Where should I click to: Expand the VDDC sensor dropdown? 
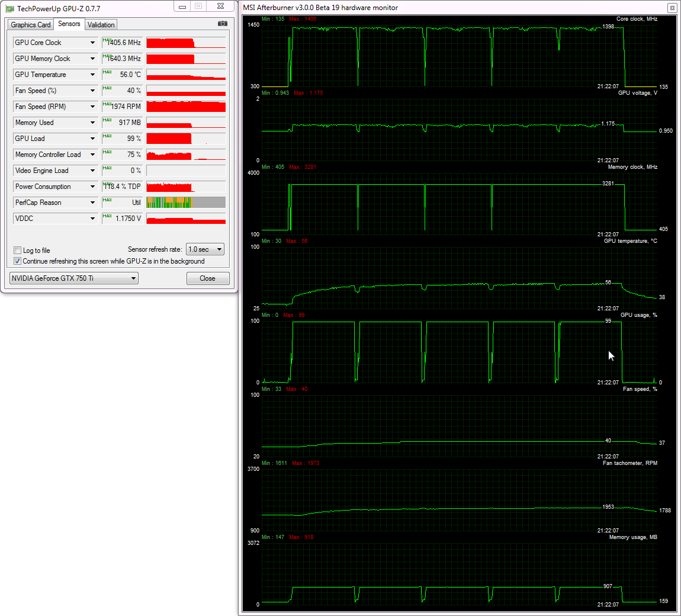point(92,219)
